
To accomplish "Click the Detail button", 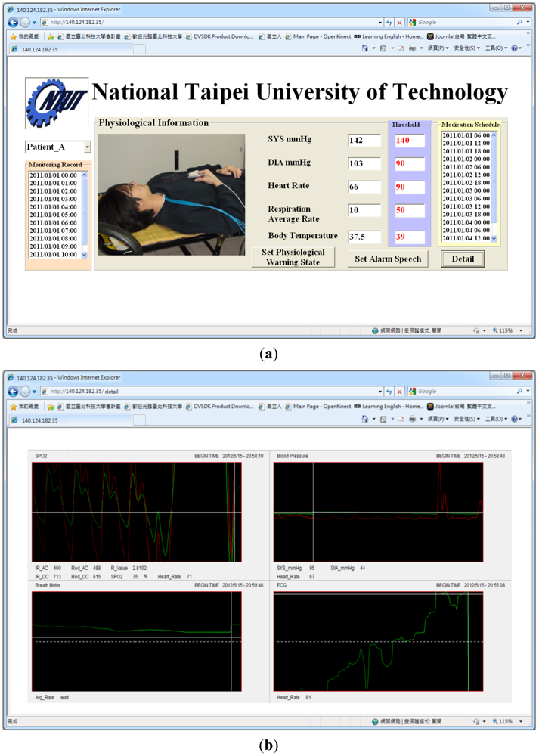I will pos(463,259).
